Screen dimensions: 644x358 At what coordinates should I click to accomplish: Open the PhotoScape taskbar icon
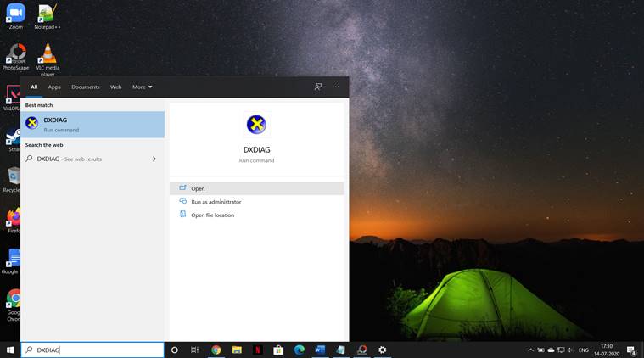[361, 350]
